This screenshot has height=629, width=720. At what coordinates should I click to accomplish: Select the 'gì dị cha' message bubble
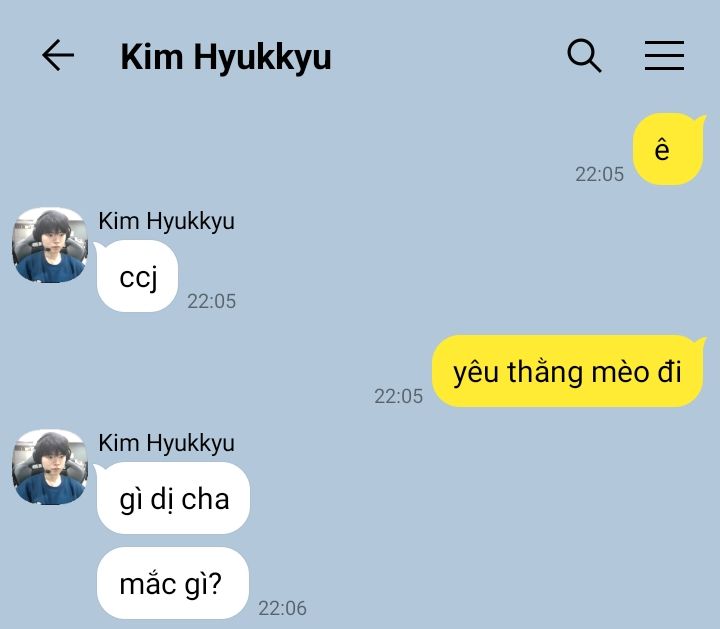173,498
